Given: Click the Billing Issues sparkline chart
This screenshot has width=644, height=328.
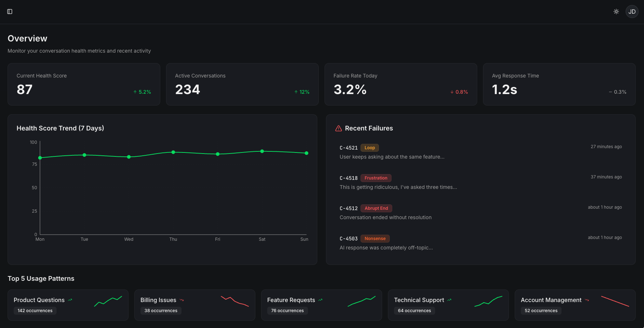Looking at the screenshot, I should (x=234, y=301).
